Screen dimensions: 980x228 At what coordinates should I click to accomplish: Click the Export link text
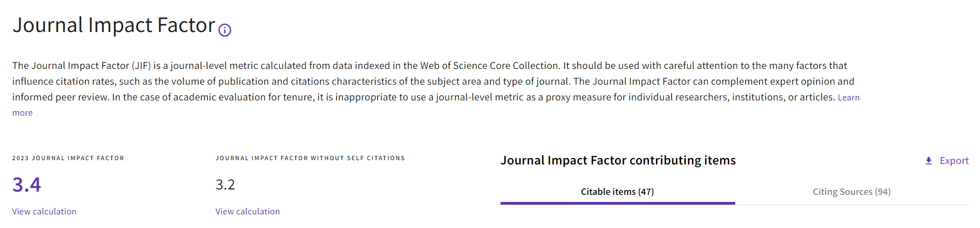coord(954,161)
